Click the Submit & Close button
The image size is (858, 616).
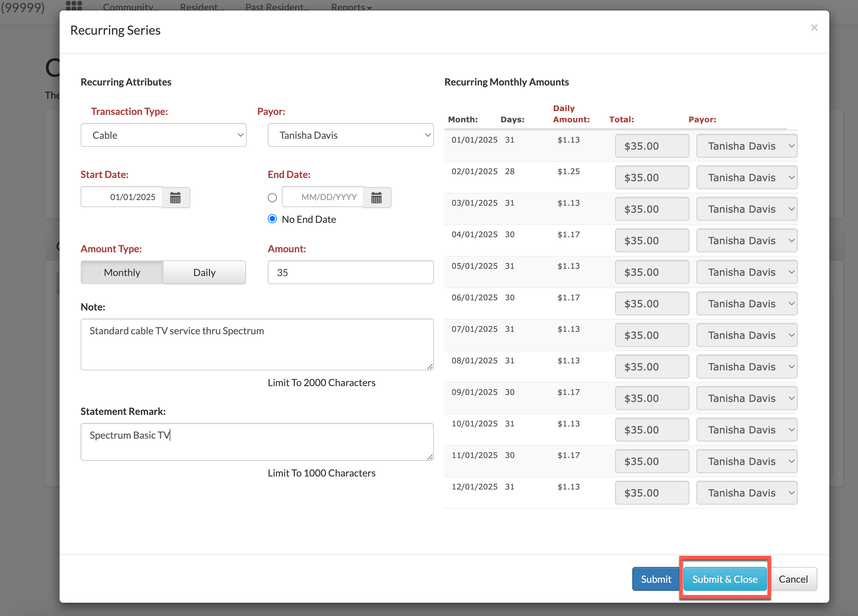pyautogui.click(x=724, y=579)
